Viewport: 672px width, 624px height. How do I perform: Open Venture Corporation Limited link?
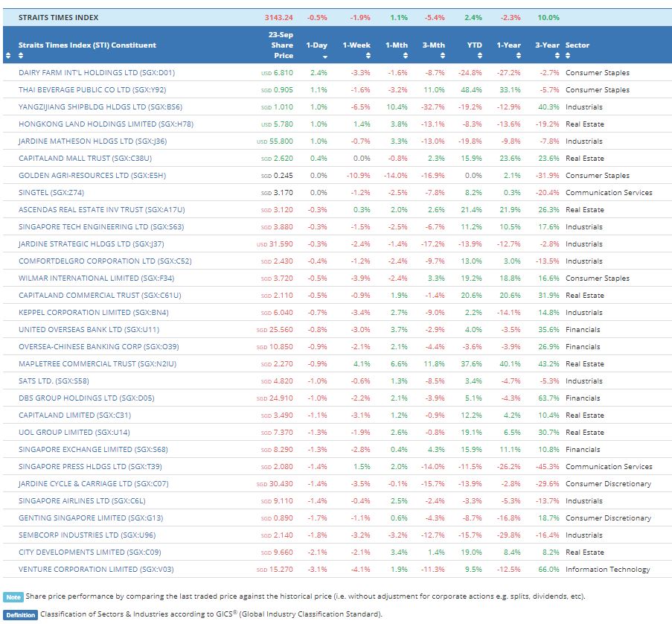[x=96, y=570]
